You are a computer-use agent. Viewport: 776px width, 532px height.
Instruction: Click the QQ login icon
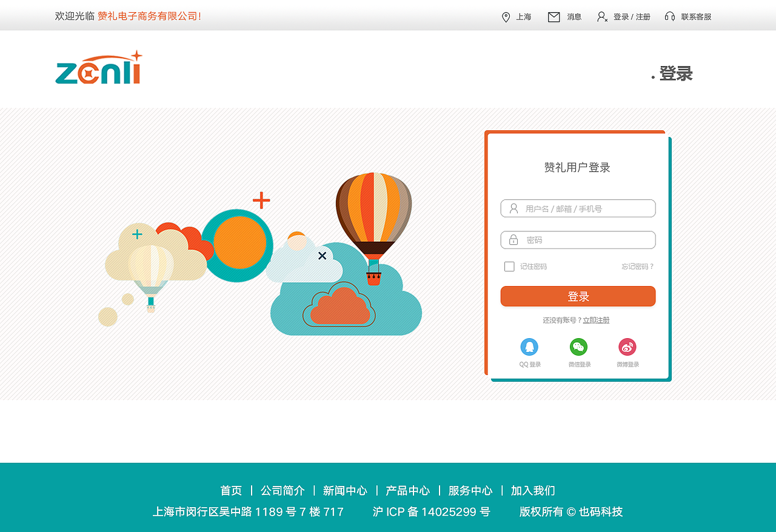click(x=529, y=347)
